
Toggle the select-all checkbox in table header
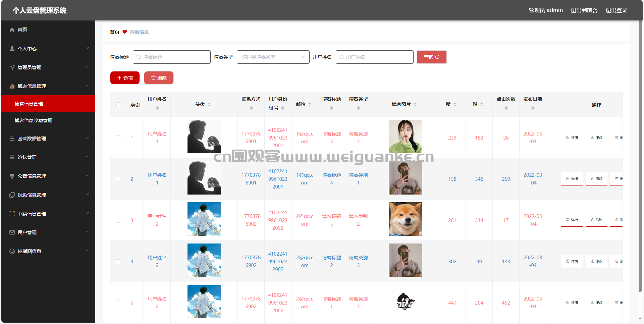[x=119, y=105]
